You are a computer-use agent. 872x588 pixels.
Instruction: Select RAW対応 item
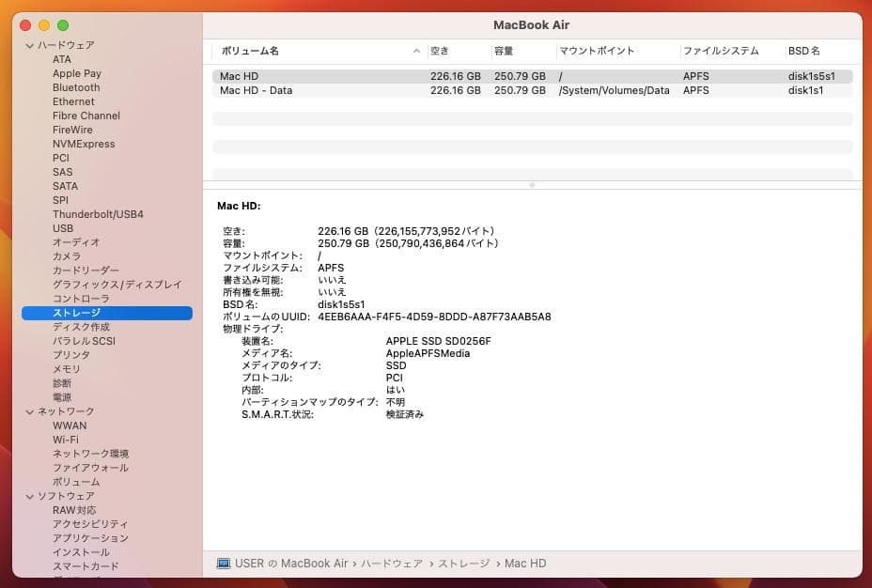pos(74,510)
